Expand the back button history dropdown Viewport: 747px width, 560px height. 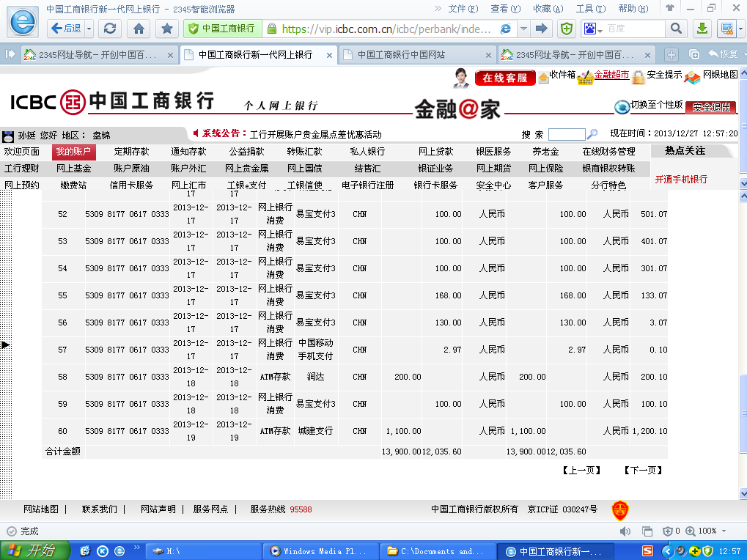tap(89, 29)
